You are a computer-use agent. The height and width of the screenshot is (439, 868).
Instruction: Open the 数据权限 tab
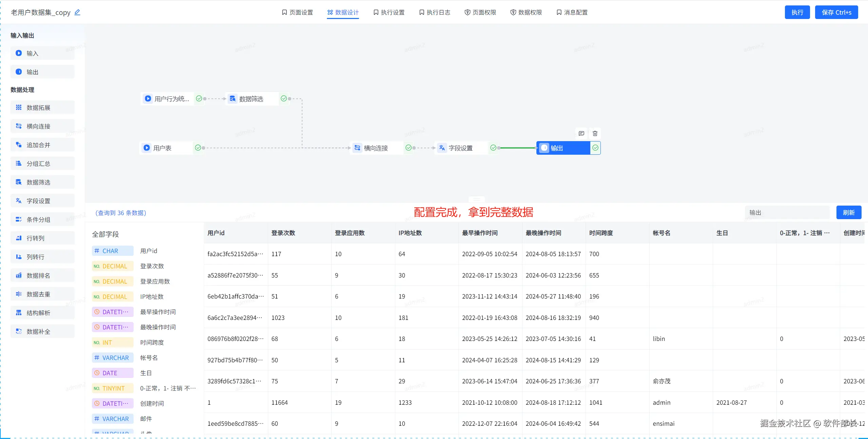[526, 13]
